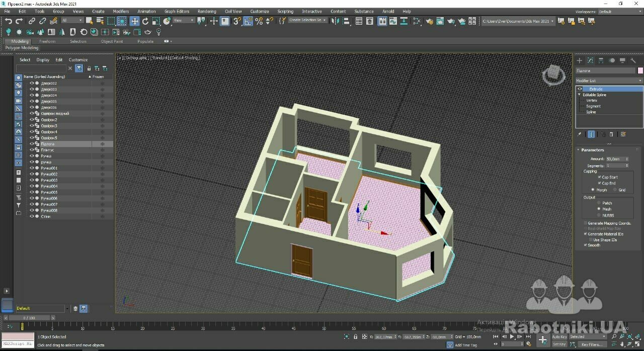Viewport: 644px width, 351px height.
Task: Enable Generate Mapping Coords checkbox
Action: 586,223
